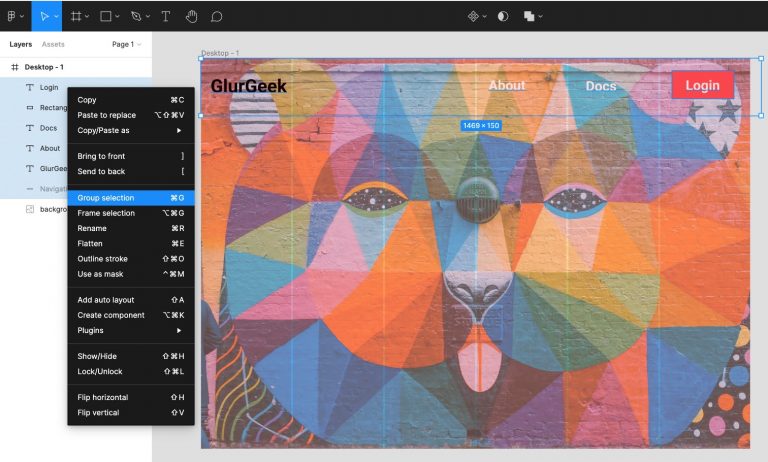Click the Create component icon in toolbar
Viewport: 768px width, 462px height.
click(x=474, y=16)
